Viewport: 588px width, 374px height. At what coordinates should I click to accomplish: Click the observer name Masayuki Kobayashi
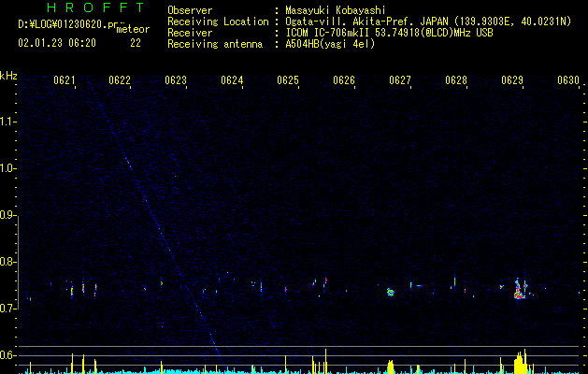336,10
